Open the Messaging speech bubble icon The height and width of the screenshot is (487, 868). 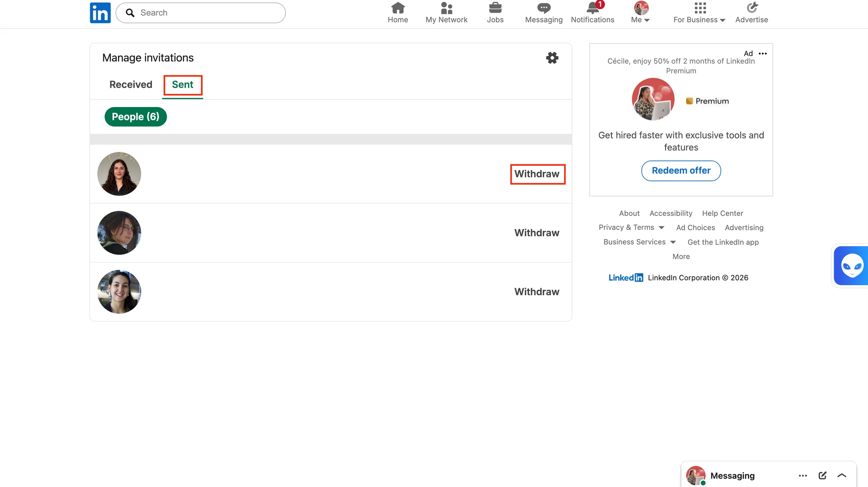click(544, 8)
